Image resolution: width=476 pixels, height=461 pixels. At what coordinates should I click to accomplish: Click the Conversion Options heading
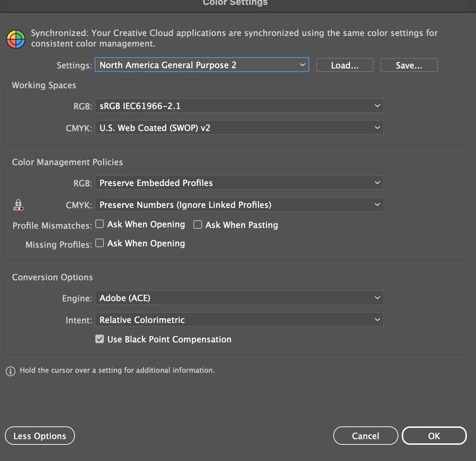(x=53, y=277)
